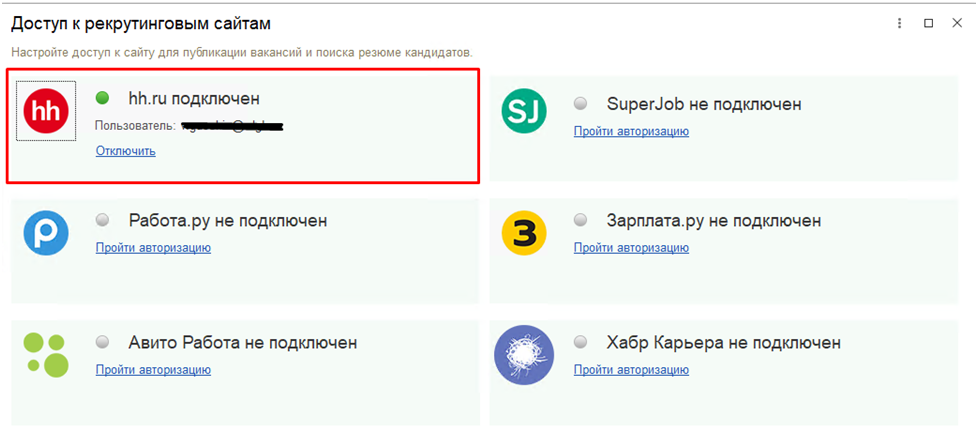Click the hh.ru red logo icon
The image size is (978, 435).
click(x=46, y=111)
